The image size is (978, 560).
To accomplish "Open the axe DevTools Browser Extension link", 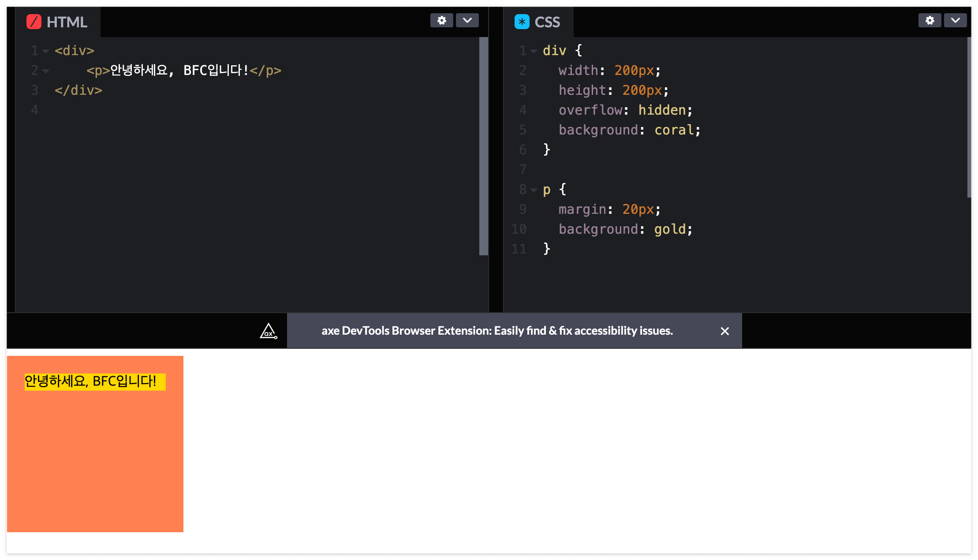I will [497, 331].
